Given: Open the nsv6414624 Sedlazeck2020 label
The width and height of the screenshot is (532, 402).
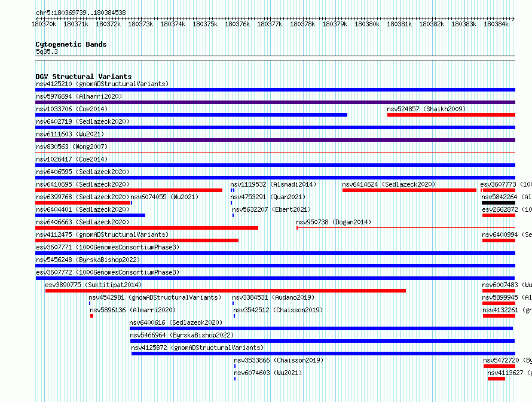Looking at the screenshot, I should click(389, 184).
